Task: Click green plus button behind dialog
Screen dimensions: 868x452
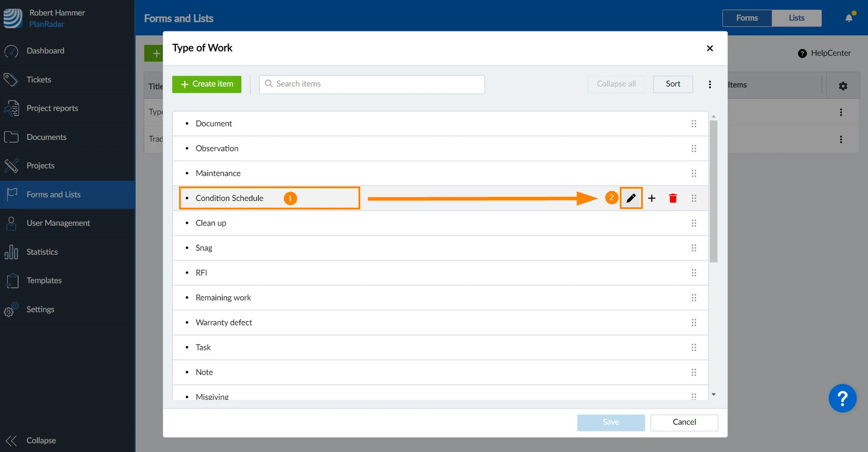Action: pos(154,53)
